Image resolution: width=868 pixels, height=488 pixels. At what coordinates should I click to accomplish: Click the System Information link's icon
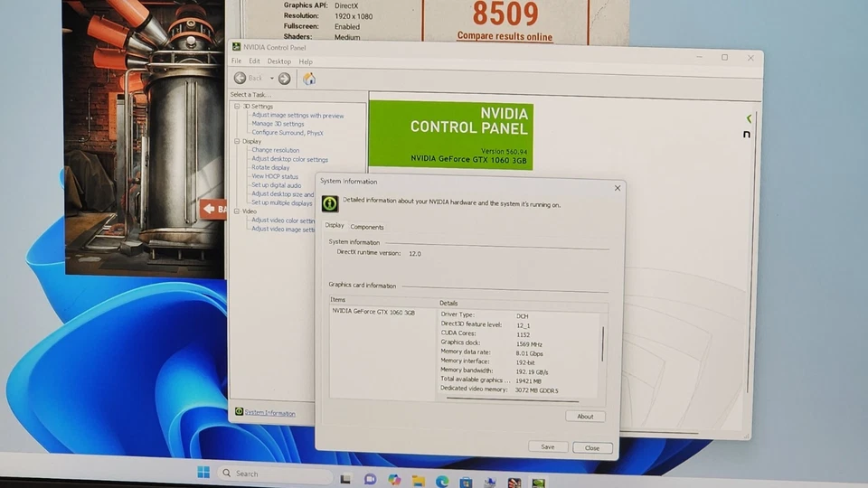click(239, 412)
